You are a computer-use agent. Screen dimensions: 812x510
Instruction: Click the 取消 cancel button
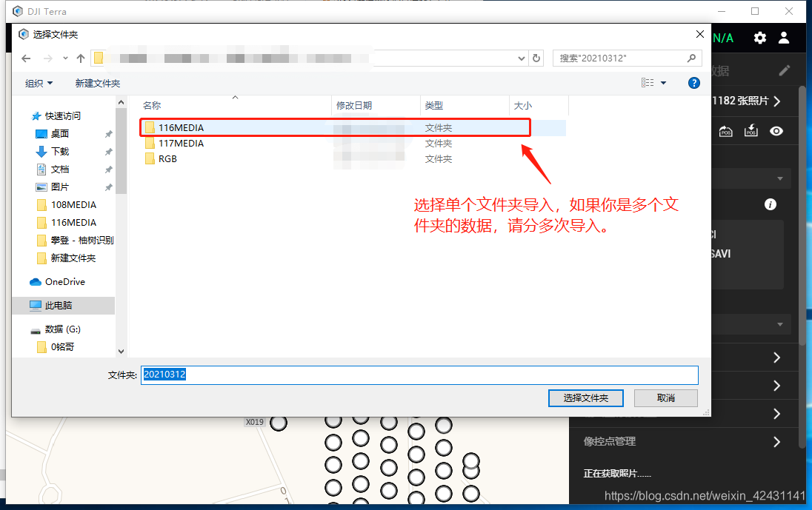(665, 398)
